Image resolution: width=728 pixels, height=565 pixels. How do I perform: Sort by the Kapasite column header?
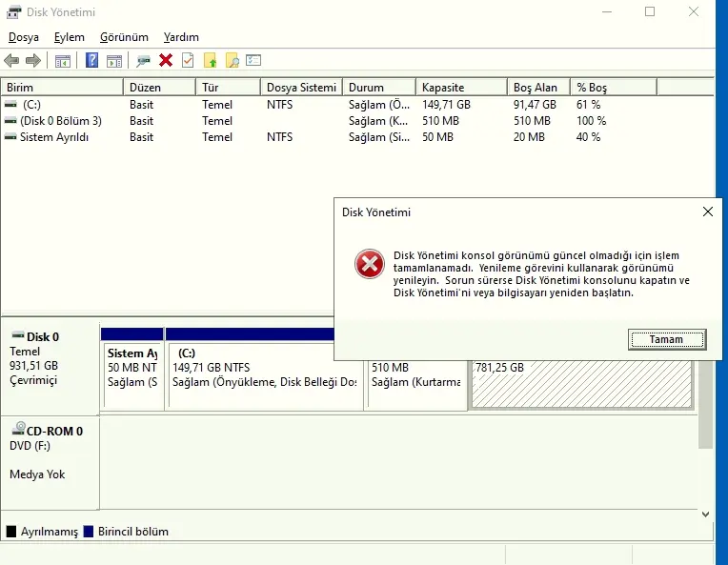462,88
